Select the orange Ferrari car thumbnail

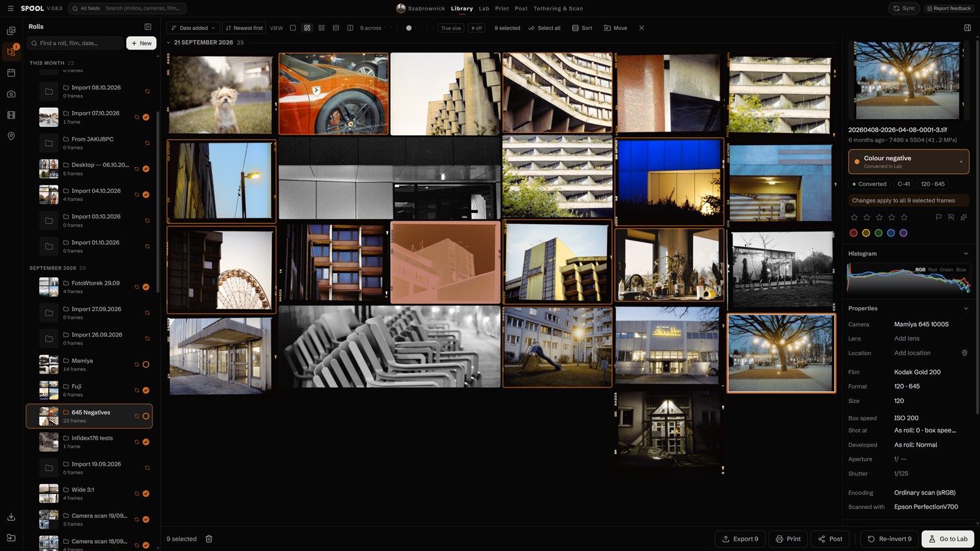(x=334, y=94)
